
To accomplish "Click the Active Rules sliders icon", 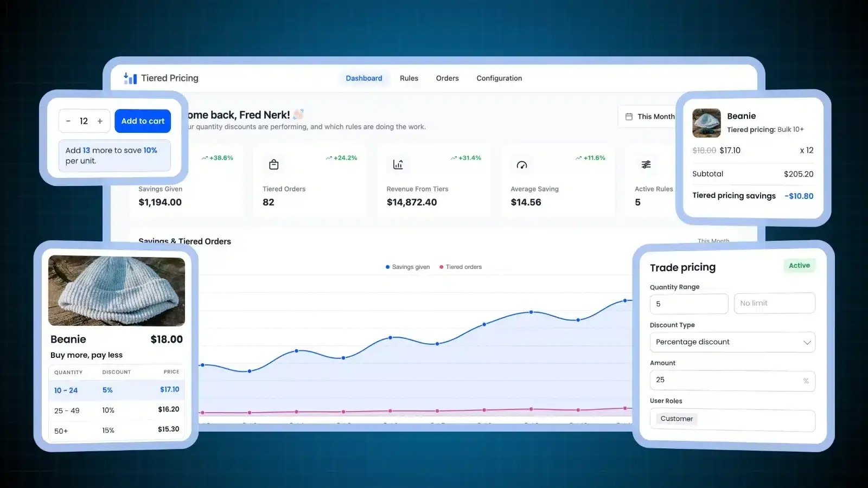I will 646,164.
